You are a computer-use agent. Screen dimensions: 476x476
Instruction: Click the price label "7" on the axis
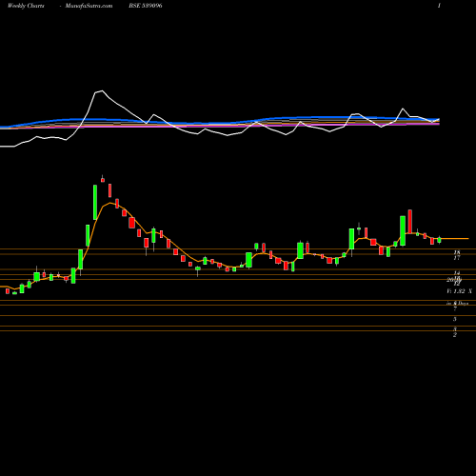click(455, 308)
